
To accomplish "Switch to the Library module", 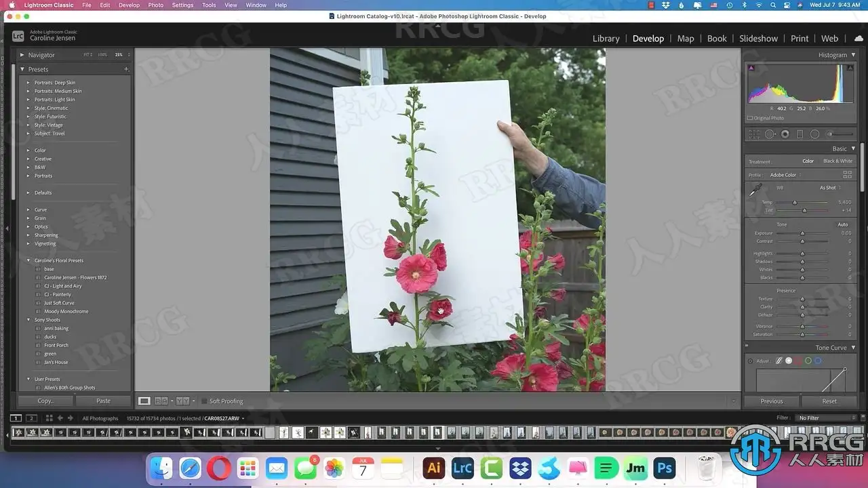I will 606,39.
